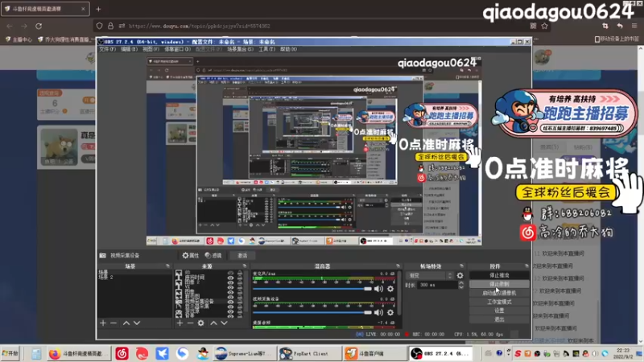
Task: Move the selected source up
Action: [213, 323]
